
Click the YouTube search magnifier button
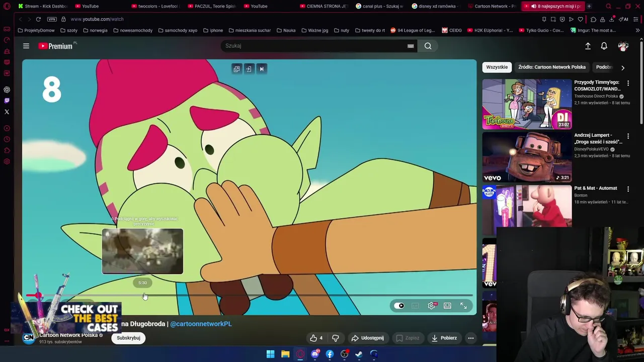(x=428, y=46)
